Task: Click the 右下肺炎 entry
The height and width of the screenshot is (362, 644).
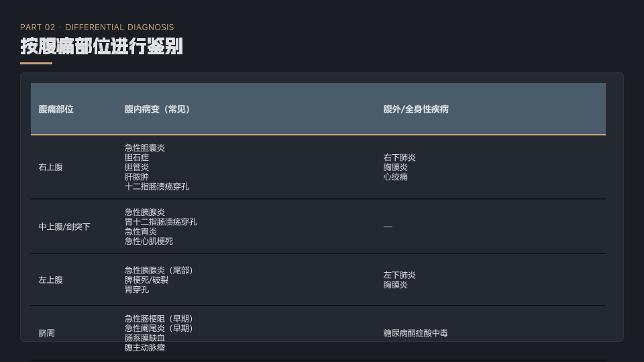Action: (399, 158)
